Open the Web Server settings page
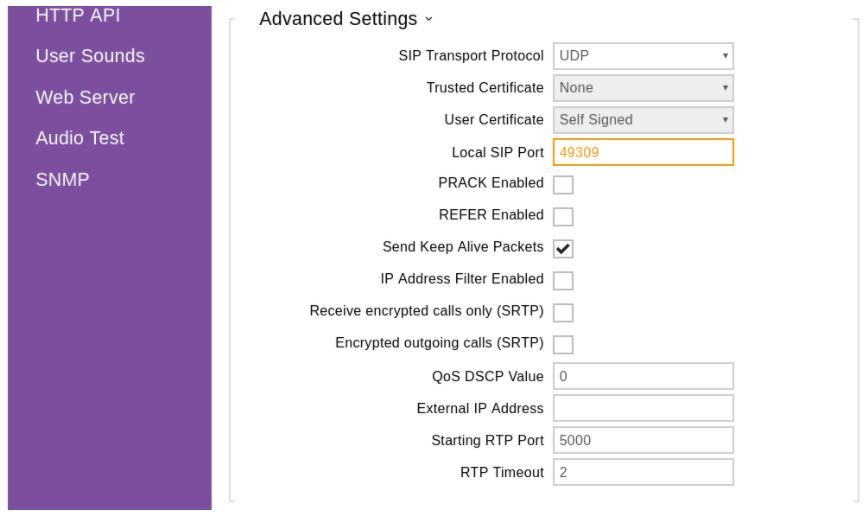 point(85,98)
